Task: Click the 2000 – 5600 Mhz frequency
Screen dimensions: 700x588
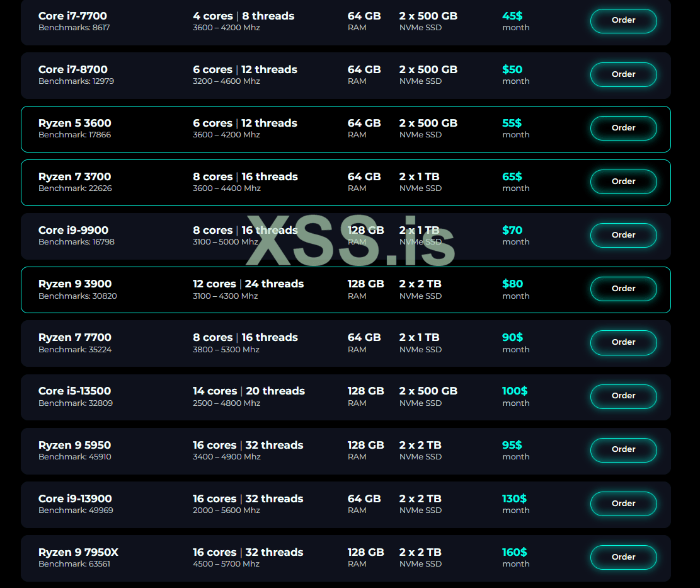Action: 226,510
